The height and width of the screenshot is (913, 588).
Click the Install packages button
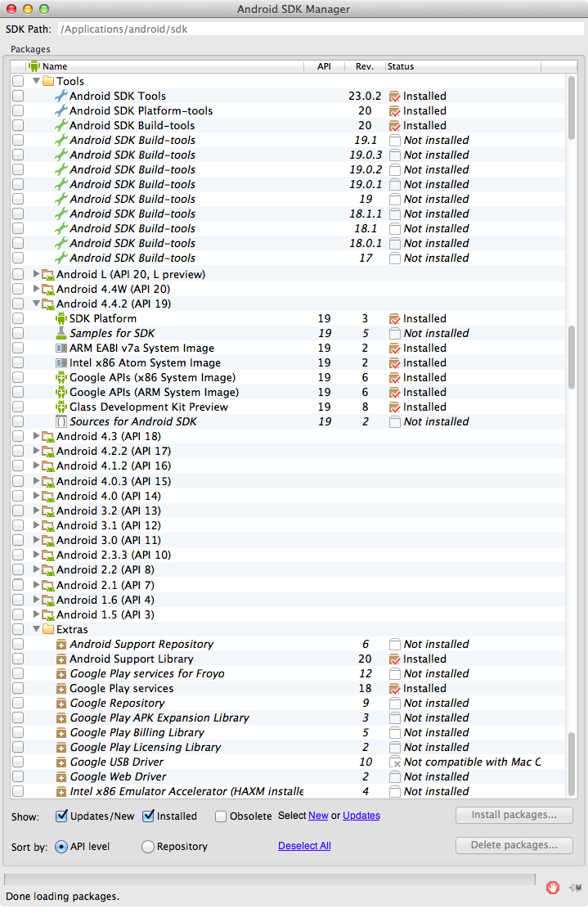click(514, 815)
